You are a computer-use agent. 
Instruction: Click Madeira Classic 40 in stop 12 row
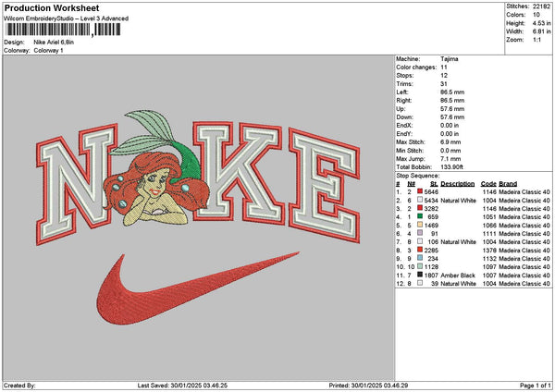click(x=524, y=284)
